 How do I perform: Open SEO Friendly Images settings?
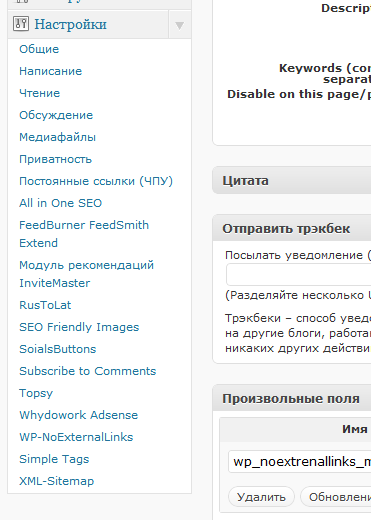coord(79,327)
